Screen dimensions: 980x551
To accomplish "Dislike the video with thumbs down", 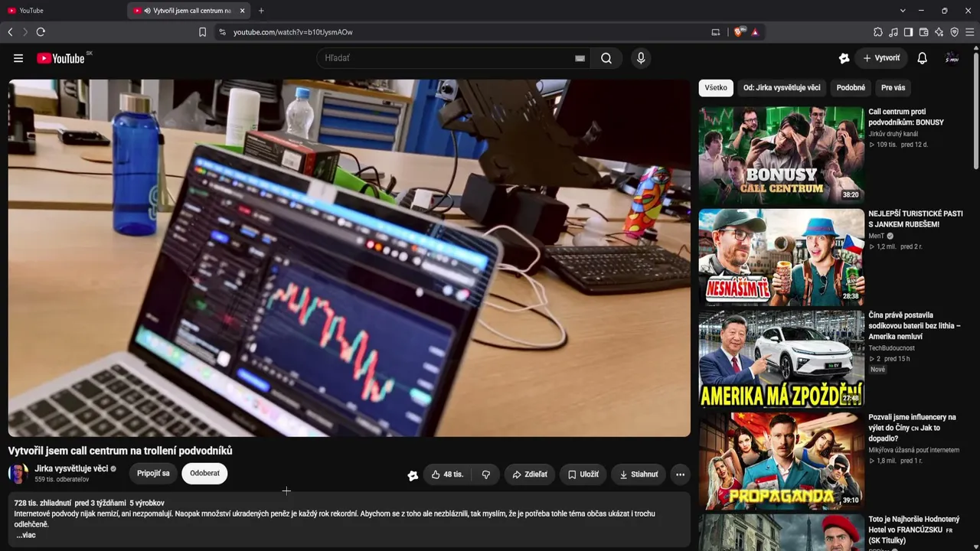I will pos(486,474).
